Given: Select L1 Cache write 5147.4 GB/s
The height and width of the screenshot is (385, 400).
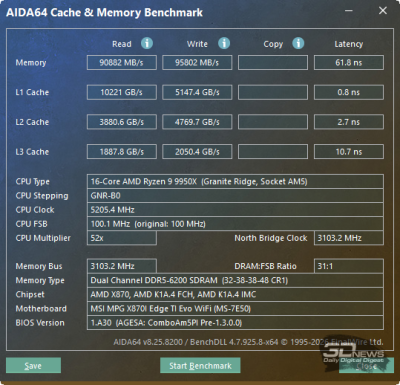Looking at the screenshot, I should (x=197, y=92).
